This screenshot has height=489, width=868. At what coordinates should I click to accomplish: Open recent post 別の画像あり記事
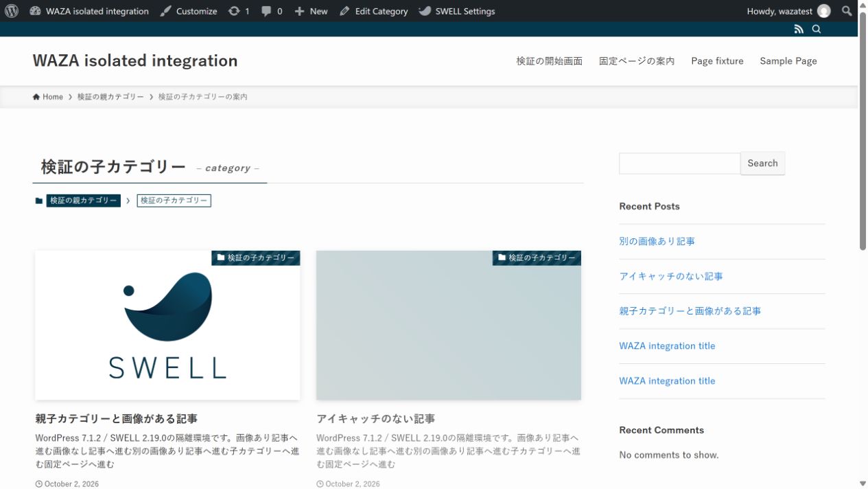[x=657, y=242]
